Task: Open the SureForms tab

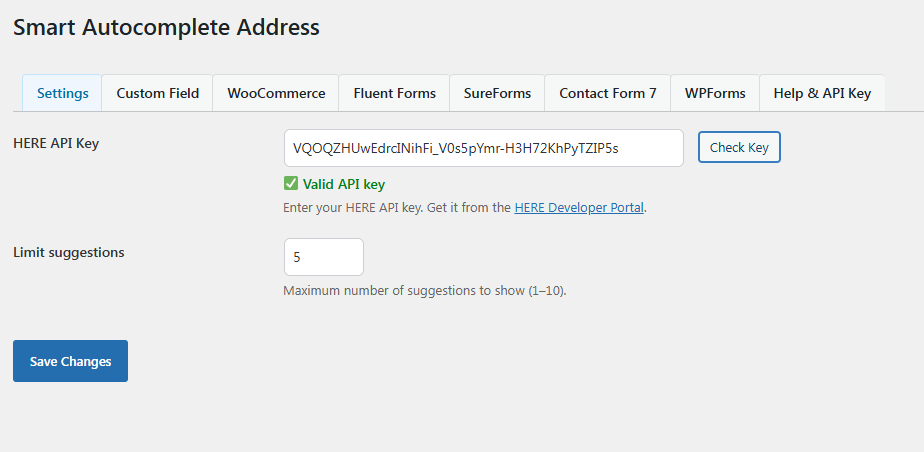Action: [497, 93]
